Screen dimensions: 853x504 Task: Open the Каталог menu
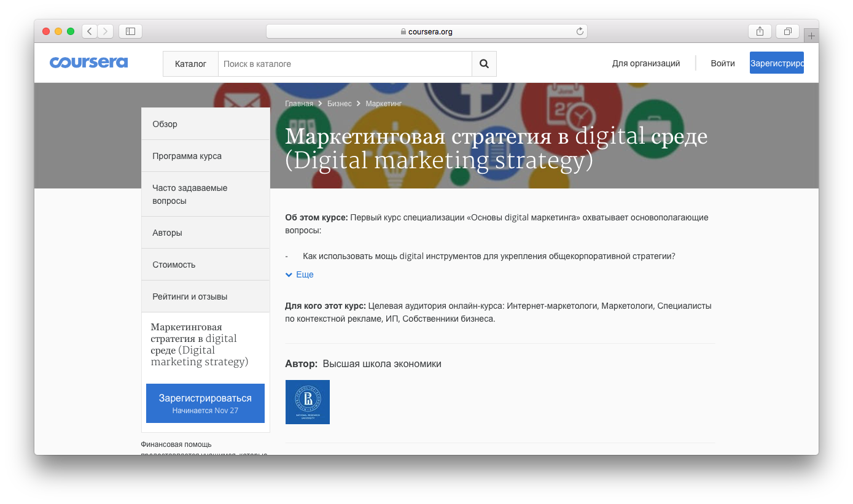[190, 64]
